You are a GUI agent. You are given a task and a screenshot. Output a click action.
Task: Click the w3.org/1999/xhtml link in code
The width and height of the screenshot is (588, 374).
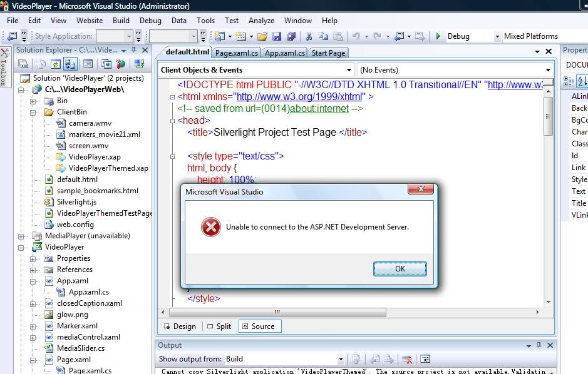point(299,96)
